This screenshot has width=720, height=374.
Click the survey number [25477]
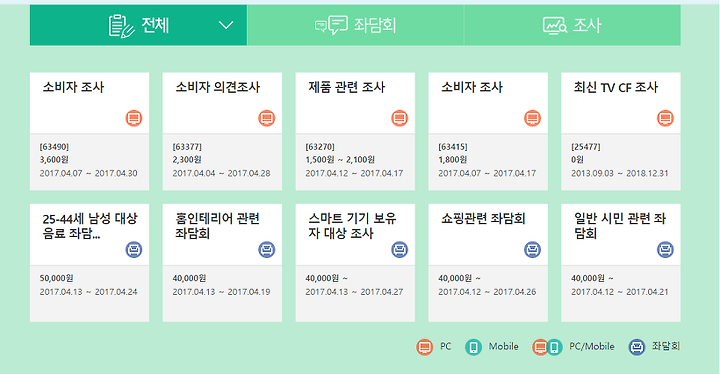[x=585, y=147]
